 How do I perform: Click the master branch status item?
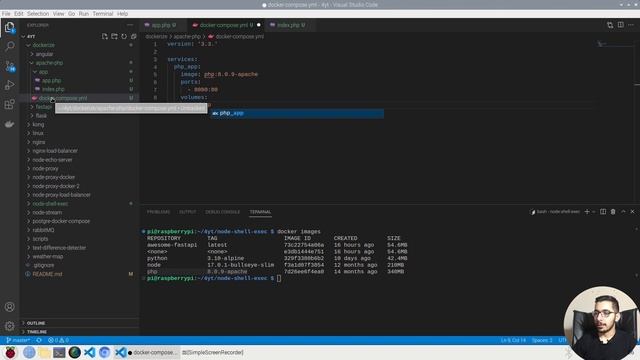pos(18,340)
